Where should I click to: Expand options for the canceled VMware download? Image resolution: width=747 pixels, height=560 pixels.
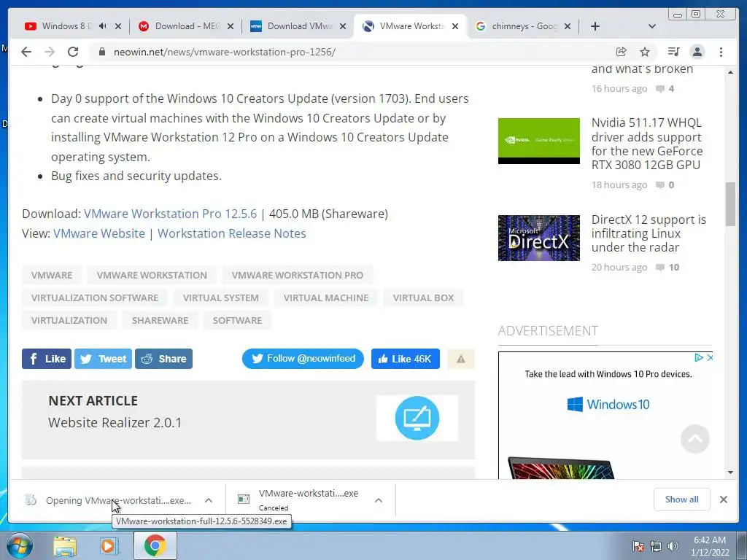[379, 500]
